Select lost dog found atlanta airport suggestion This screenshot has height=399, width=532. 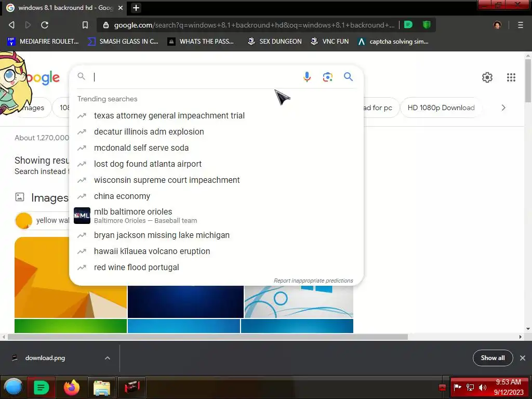(216, 164)
